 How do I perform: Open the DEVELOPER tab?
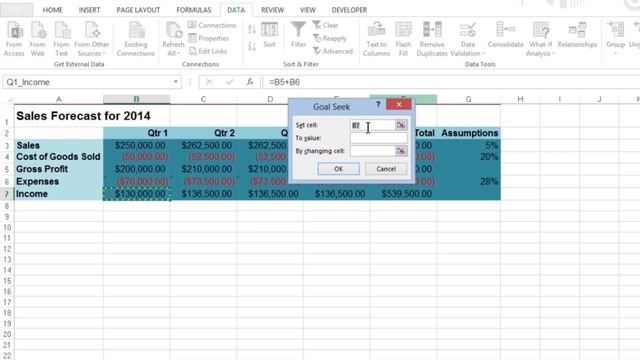(349, 10)
